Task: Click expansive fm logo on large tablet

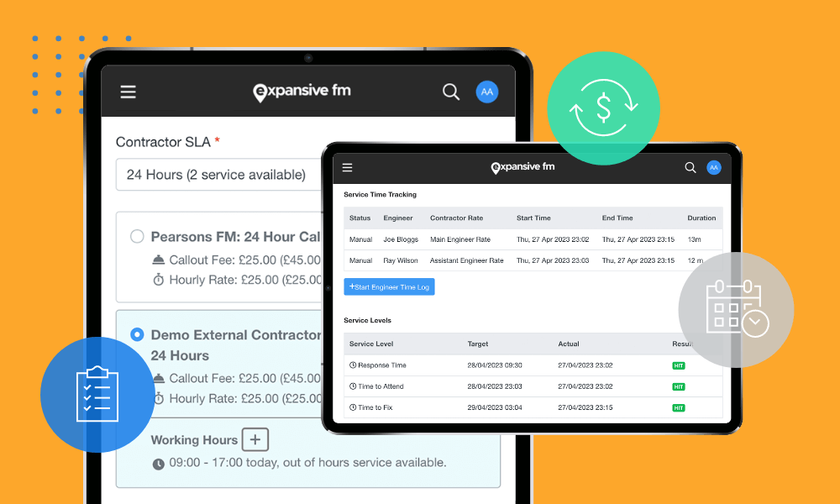Action: tap(302, 92)
